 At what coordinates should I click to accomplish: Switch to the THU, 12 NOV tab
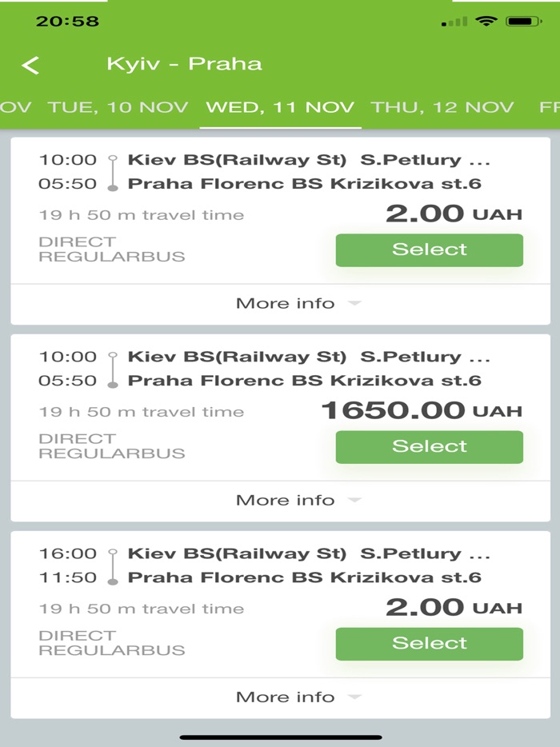click(x=442, y=107)
